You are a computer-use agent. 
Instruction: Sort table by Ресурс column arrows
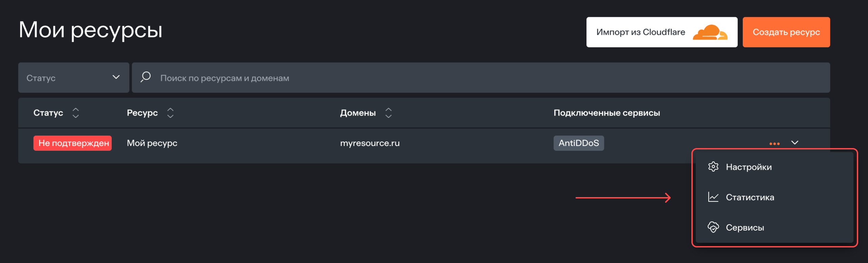tap(170, 113)
